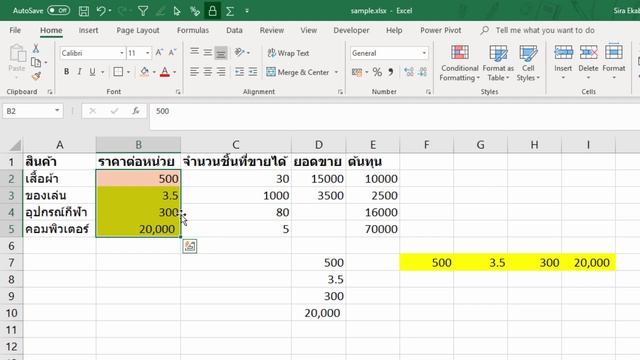
Task: Click the Accounting Number Format icon
Action: pos(357,72)
